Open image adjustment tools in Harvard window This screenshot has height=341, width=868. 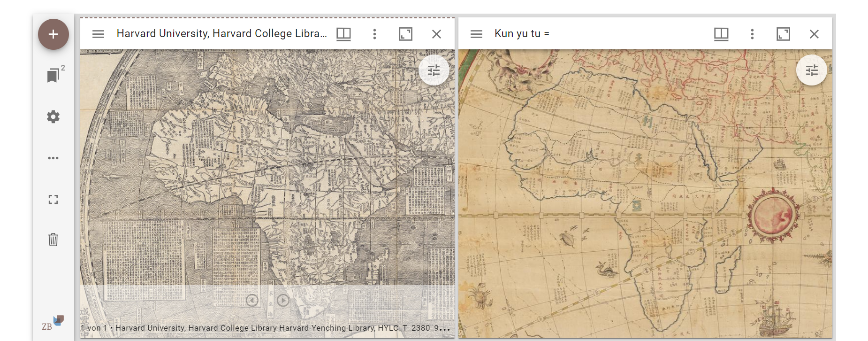[434, 70]
